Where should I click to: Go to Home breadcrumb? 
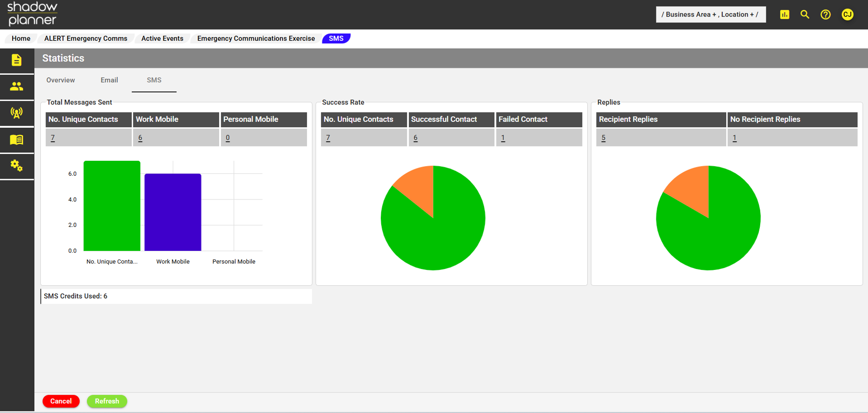21,38
